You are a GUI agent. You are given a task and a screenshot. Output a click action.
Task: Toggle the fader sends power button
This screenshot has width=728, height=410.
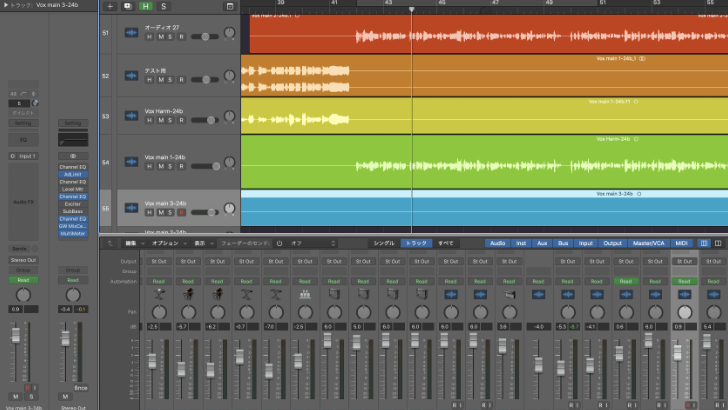click(x=280, y=243)
